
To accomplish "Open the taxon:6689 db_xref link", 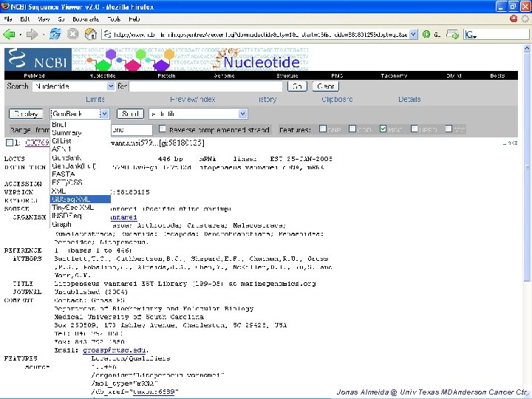I will tap(154, 392).
